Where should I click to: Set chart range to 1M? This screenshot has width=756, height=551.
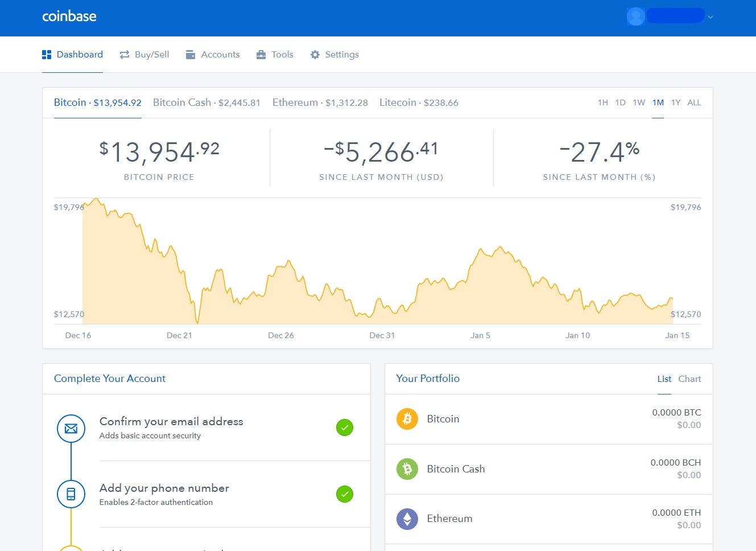(x=658, y=102)
